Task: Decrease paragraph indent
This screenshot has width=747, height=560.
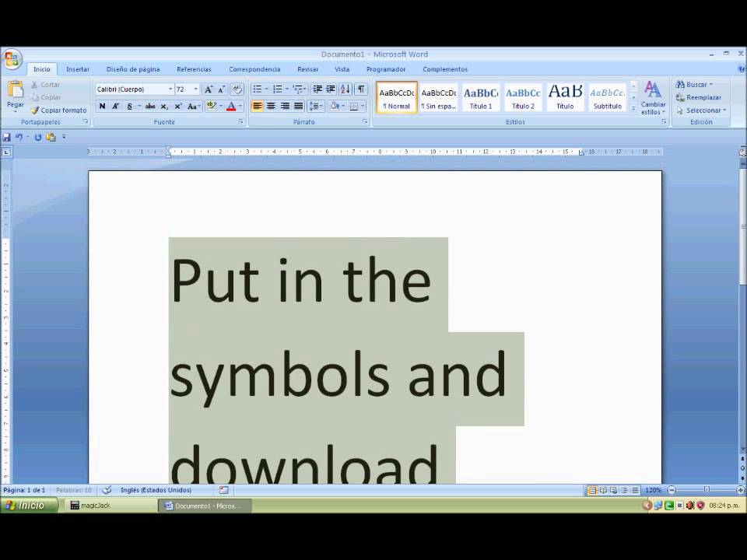Action: click(317, 89)
